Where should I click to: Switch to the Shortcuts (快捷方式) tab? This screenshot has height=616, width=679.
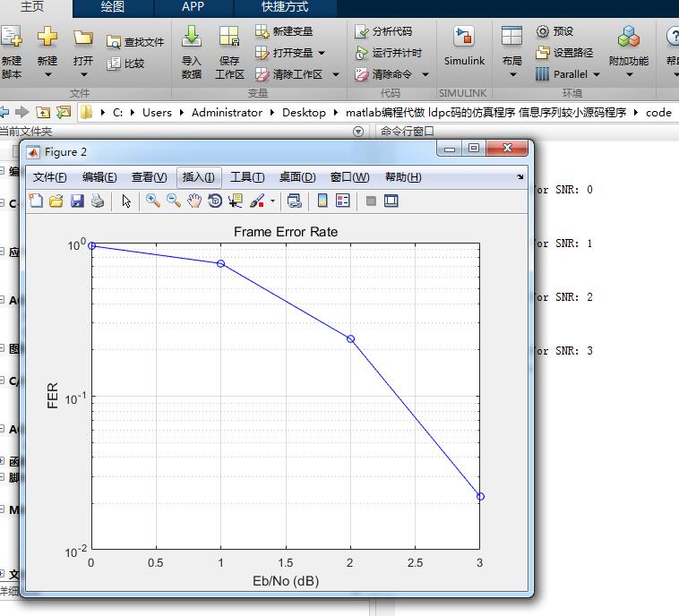285,7
